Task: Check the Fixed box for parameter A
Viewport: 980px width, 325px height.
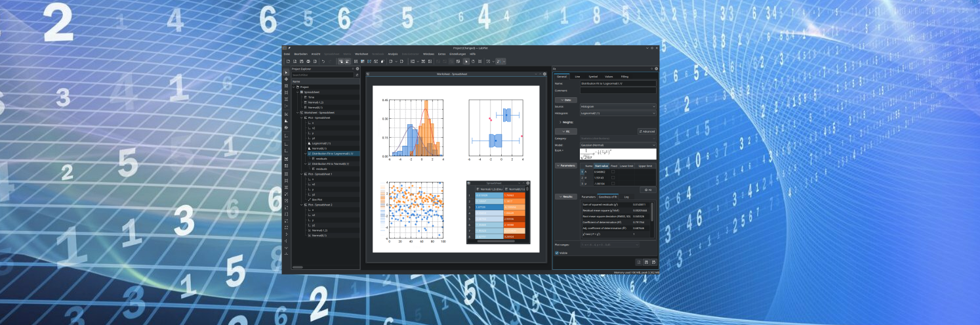Action: click(x=613, y=172)
